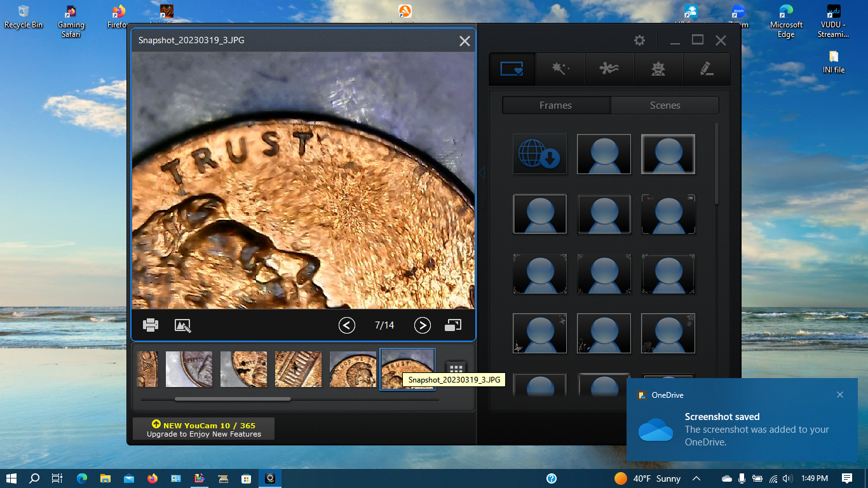Show hidden system tray icons

pos(696,478)
